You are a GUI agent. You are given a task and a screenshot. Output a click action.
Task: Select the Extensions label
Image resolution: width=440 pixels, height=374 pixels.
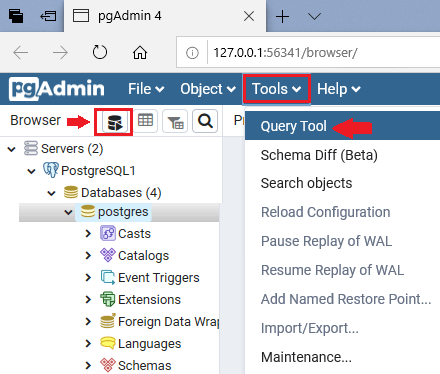tap(149, 299)
